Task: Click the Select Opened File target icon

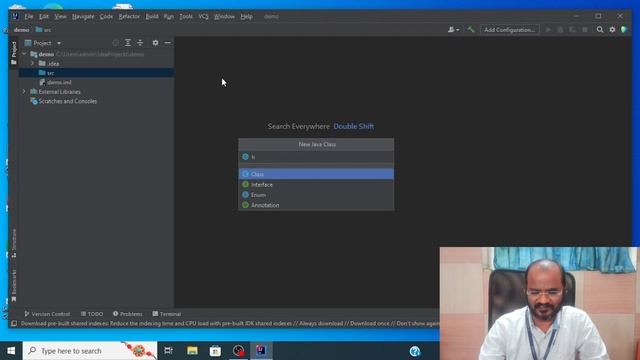Action: click(116, 43)
